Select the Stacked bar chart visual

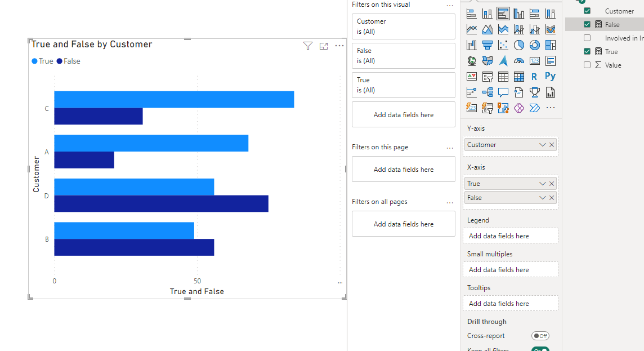click(x=472, y=14)
